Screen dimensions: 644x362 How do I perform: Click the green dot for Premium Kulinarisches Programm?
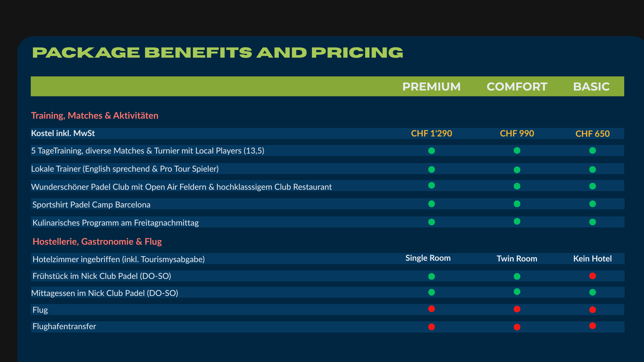coord(432,222)
